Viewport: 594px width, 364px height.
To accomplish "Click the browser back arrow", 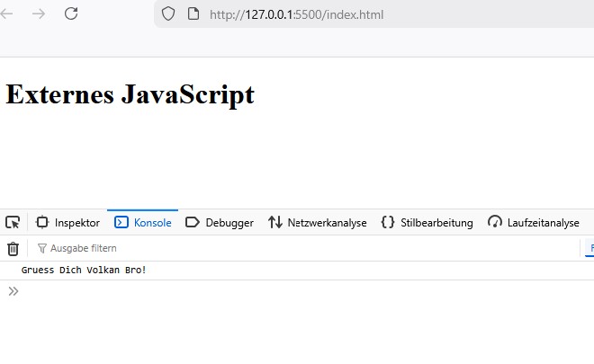I will click(7, 13).
